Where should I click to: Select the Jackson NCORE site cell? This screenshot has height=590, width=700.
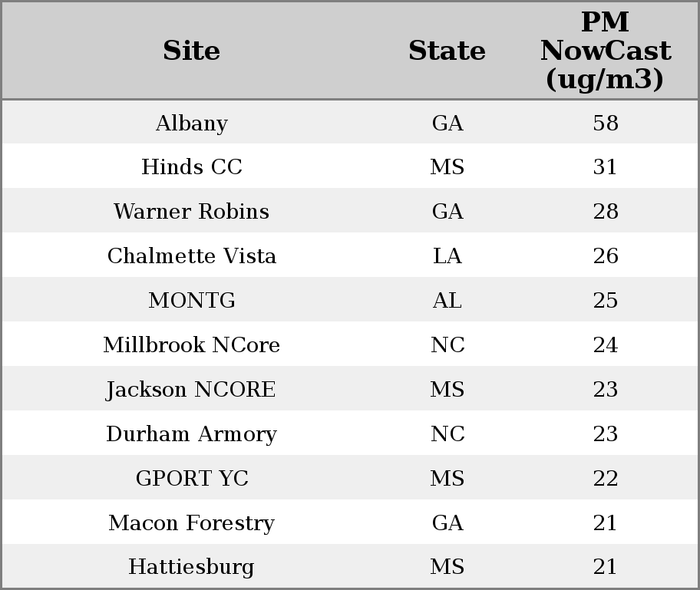click(x=192, y=390)
